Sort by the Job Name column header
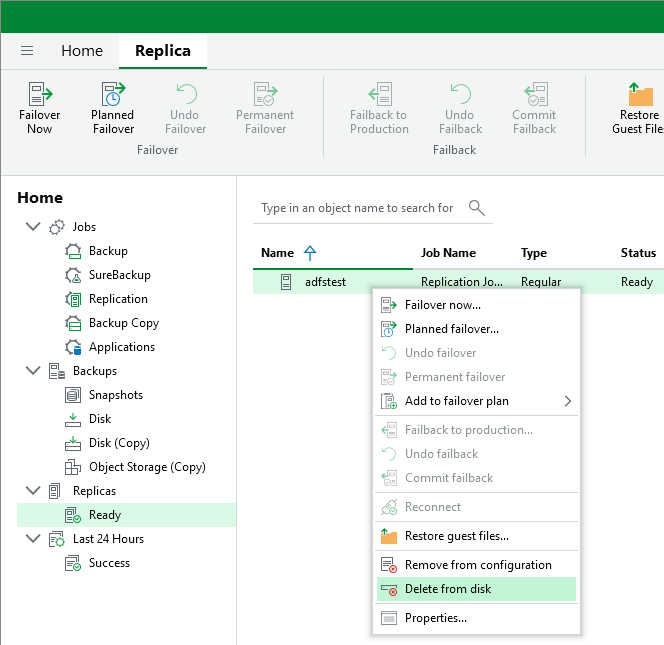 tap(448, 253)
